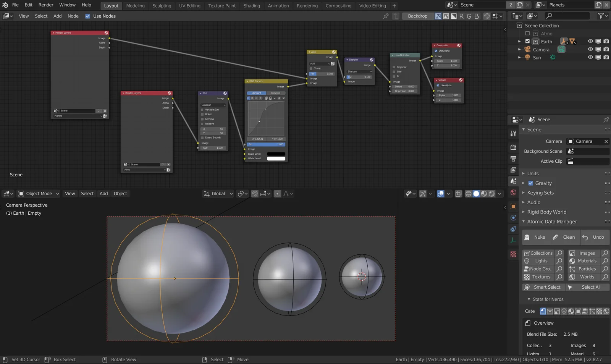Expand the Units panel
Screen dimensions: 611x364
coord(533,173)
